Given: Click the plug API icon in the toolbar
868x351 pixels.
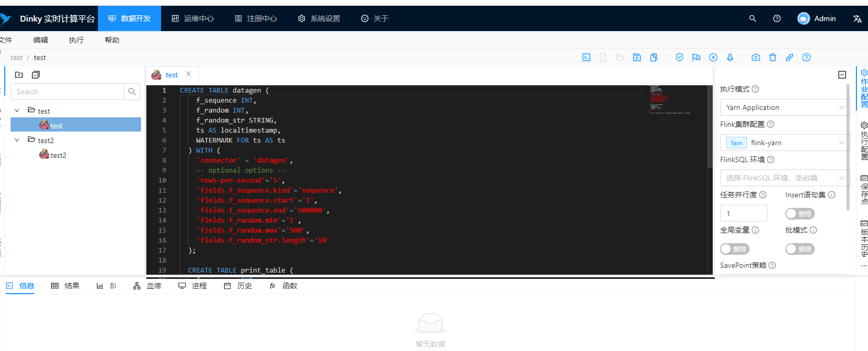Looking at the screenshot, I should coord(790,57).
